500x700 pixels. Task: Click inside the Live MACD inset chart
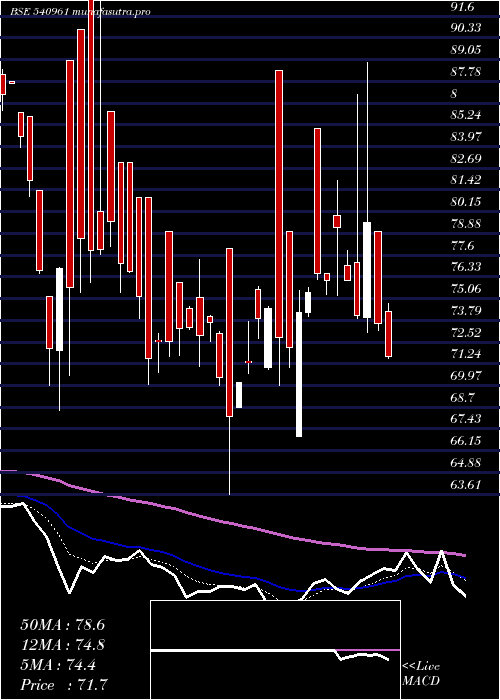[x=275, y=650]
